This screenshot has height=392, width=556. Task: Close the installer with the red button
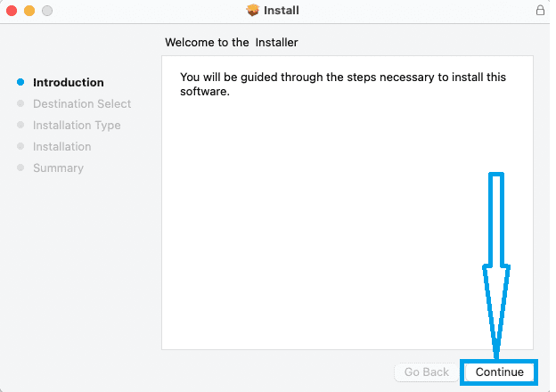(x=12, y=11)
